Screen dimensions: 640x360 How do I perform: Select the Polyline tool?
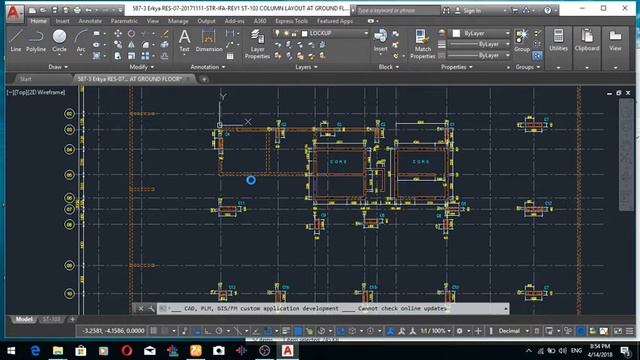coord(36,41)
